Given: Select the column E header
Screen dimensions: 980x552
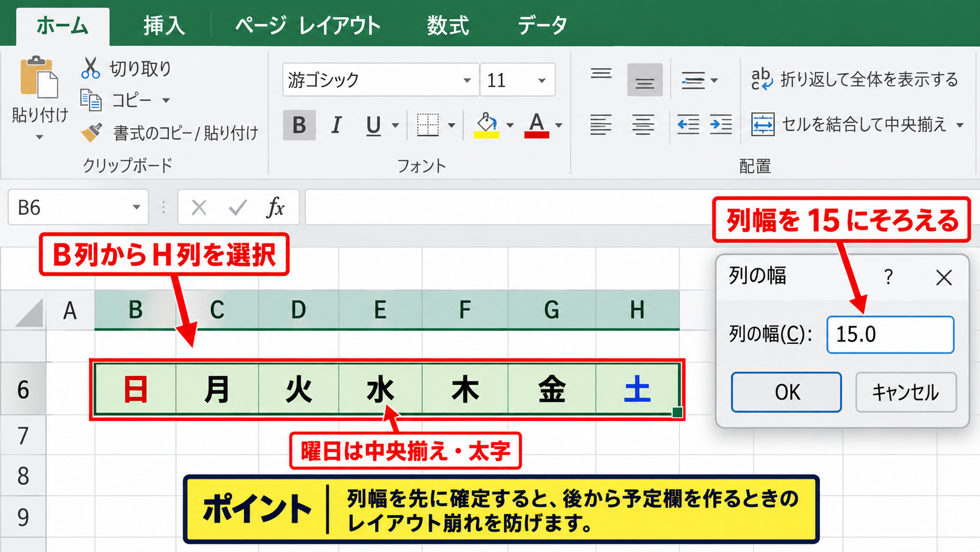Looking at the screenshot, I should pos(380,310).
